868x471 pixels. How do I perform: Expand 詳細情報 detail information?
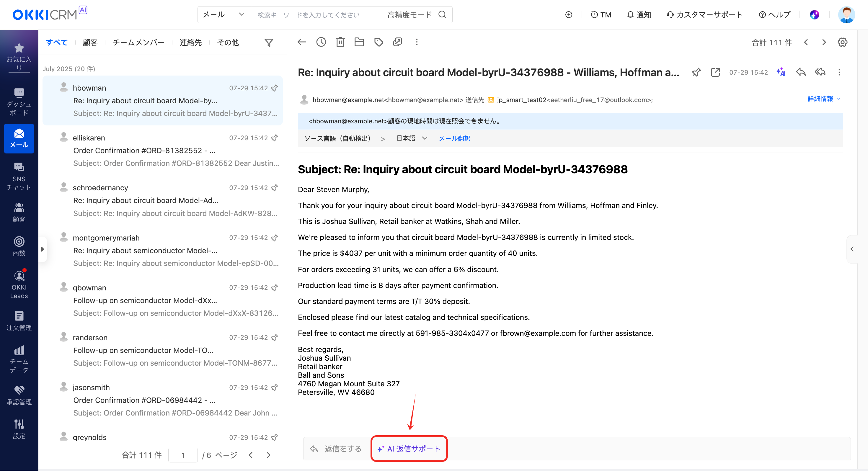pos(825,99)
